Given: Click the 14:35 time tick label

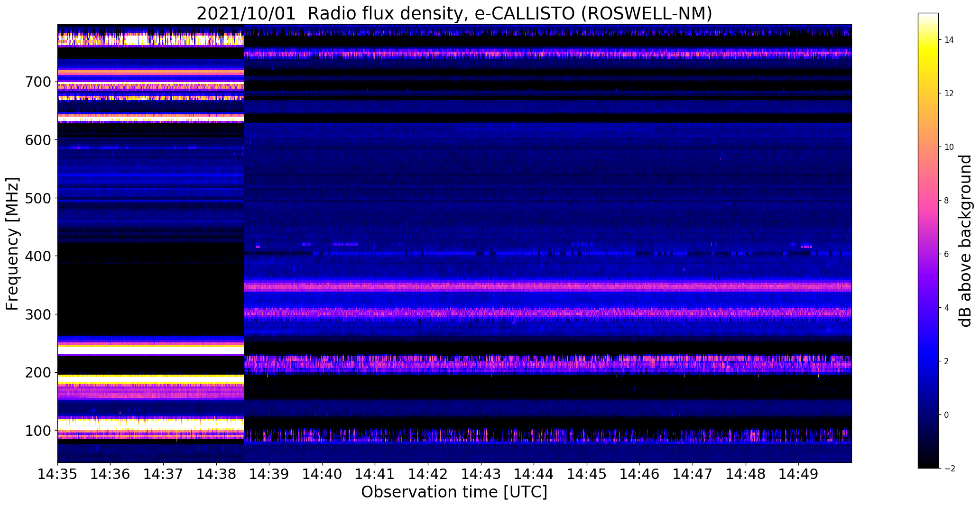Looking at the screenshot, I should (57, 474).
